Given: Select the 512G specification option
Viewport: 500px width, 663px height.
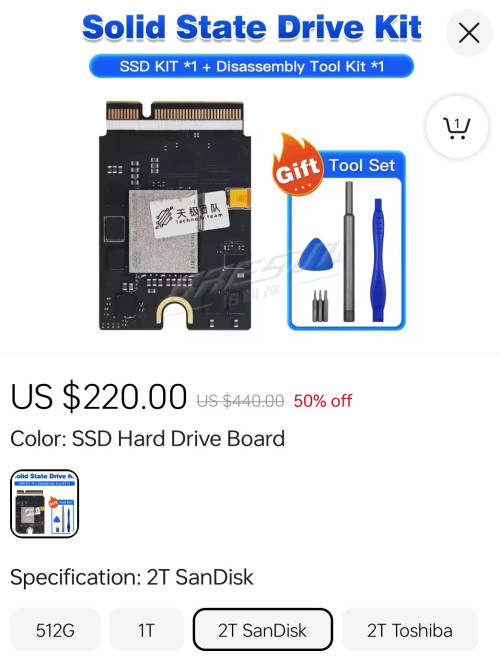Looking at the screenshot, I should click(x=55, y=630).
